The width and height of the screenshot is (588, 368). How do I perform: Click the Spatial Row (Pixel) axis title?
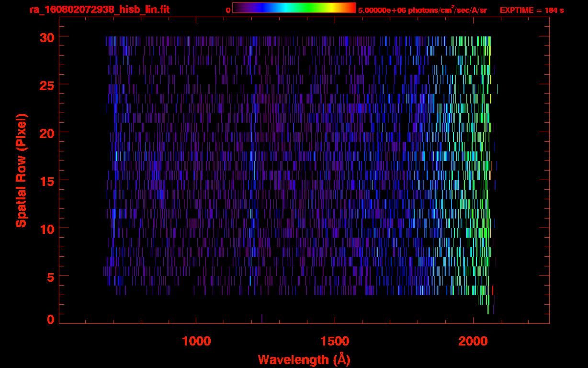click(21, 170)
